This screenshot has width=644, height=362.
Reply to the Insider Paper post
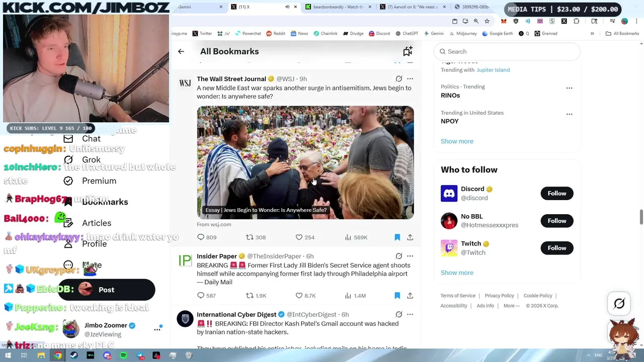[206, 296]
